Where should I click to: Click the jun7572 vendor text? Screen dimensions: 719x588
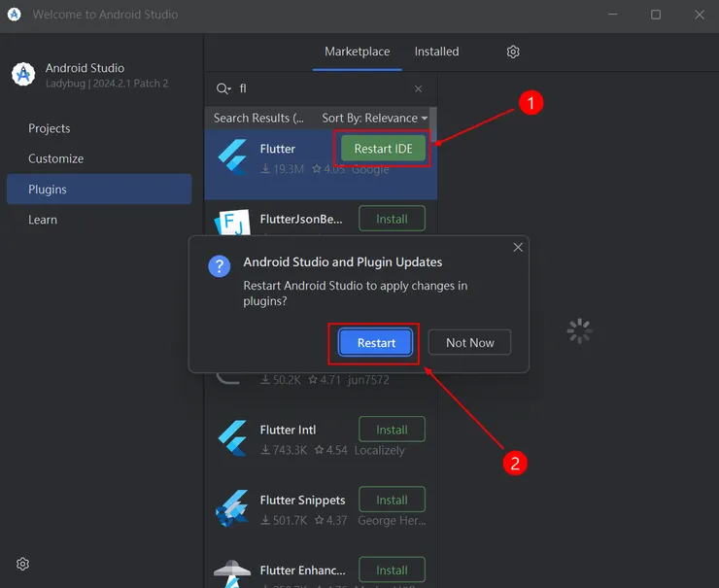click(x=368, y=380)
